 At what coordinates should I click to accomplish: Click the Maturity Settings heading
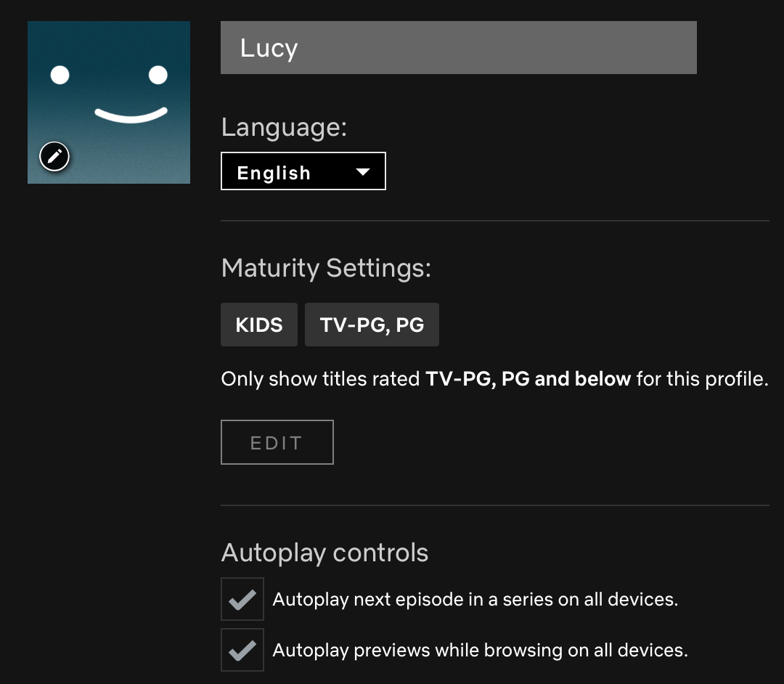coord(326,268)
